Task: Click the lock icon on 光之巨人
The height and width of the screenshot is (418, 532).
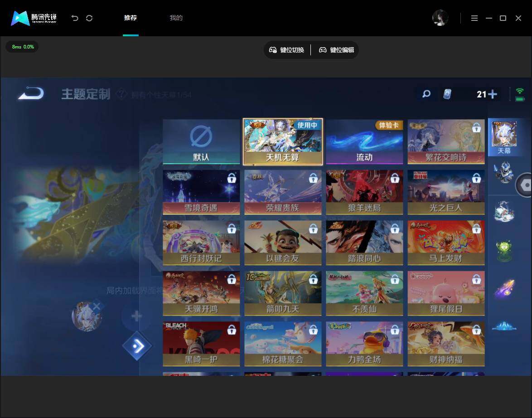Action: 476,178
